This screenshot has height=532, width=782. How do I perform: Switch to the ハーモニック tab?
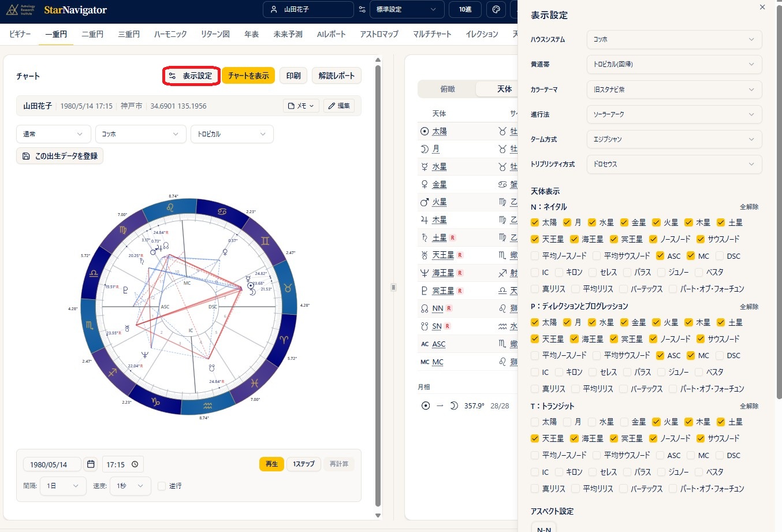click(170, 34)
